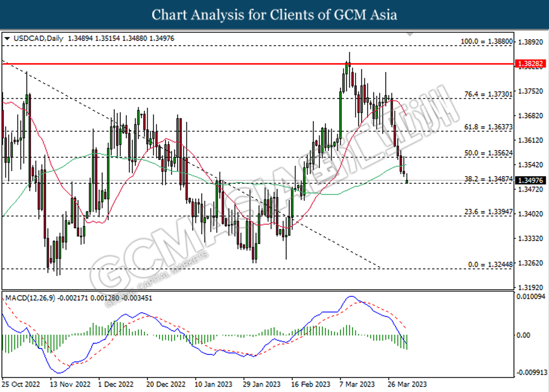Screen dimensions: 549x392
Task: Click the 16 Feb 2023 date label
Action: point(311,384)
